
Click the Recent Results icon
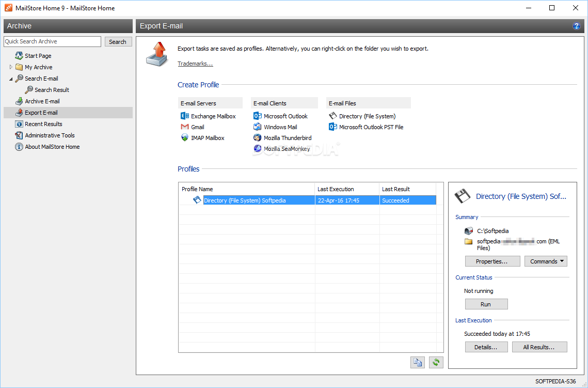coord(19,124)
